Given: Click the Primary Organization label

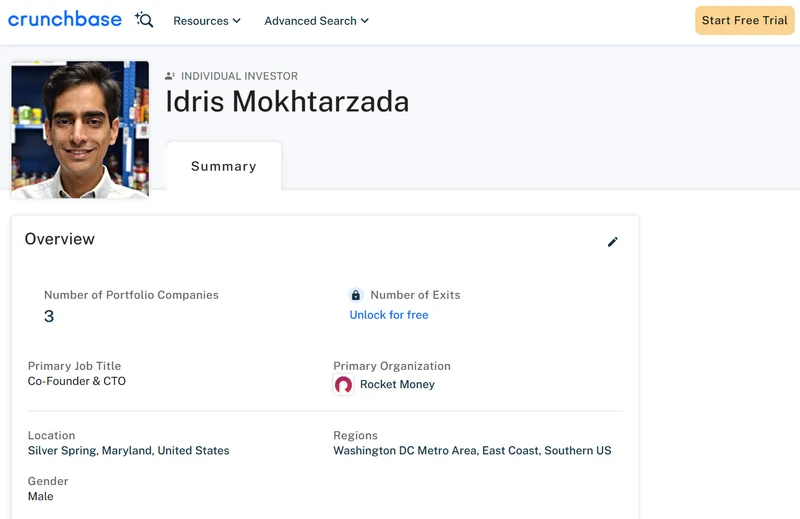Looking at the screenshot, I should click(x=392, y=366).
